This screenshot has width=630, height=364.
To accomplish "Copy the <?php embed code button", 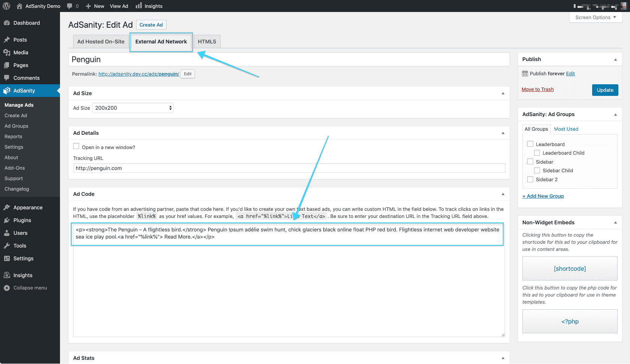I will [x=570, y=321].
